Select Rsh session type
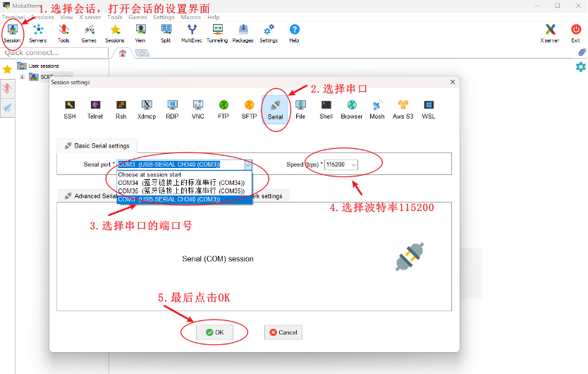588x374 pixels. [x=121, y=109]
